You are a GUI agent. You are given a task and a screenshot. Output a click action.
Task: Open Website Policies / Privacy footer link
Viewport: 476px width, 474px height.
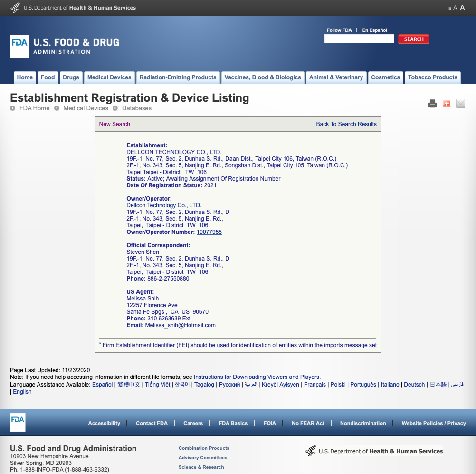tap(434, 423)
